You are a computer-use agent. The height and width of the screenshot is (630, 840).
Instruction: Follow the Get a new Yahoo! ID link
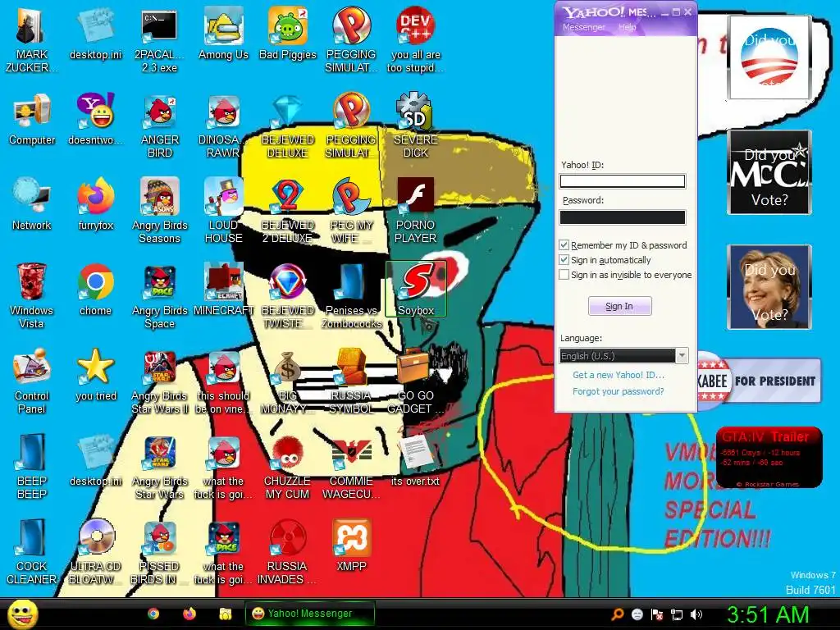click(619, 375)
